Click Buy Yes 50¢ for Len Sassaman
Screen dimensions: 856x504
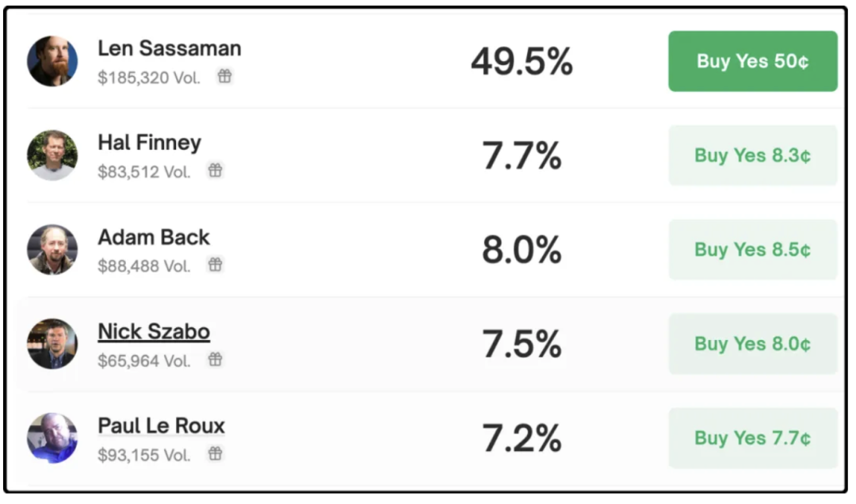753,61
